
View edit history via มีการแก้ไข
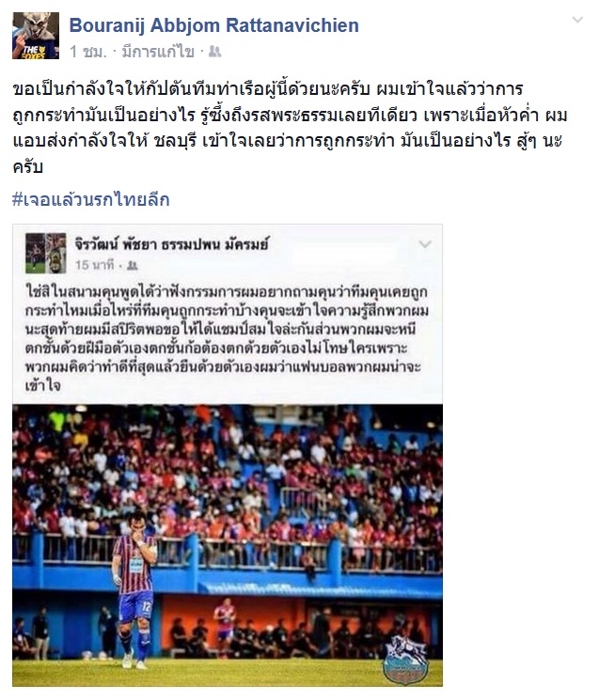pyautogui.click(x=158, y=52)
